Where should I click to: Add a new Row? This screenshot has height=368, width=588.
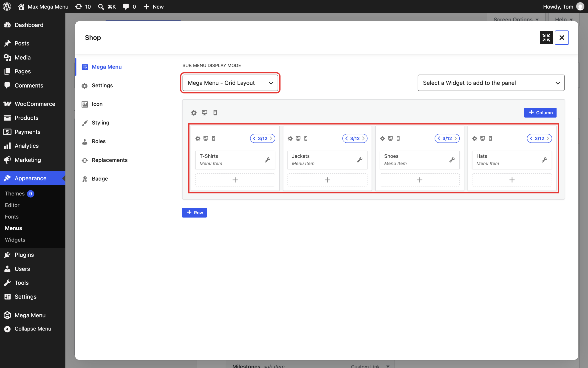[194, 213]
